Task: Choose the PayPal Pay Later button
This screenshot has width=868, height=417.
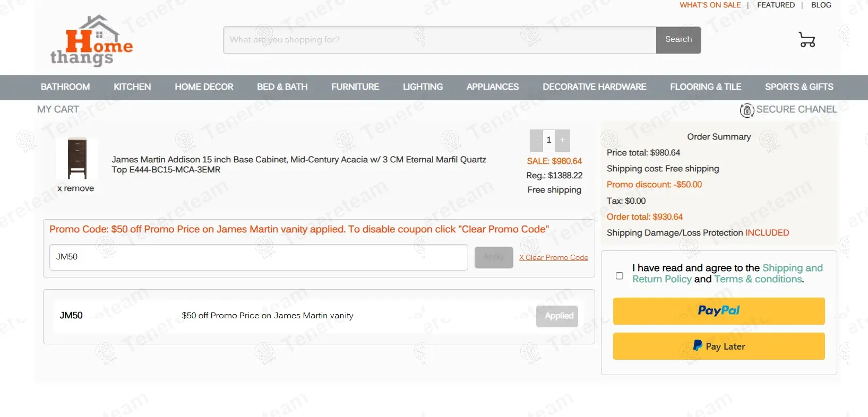Action: 719,346
